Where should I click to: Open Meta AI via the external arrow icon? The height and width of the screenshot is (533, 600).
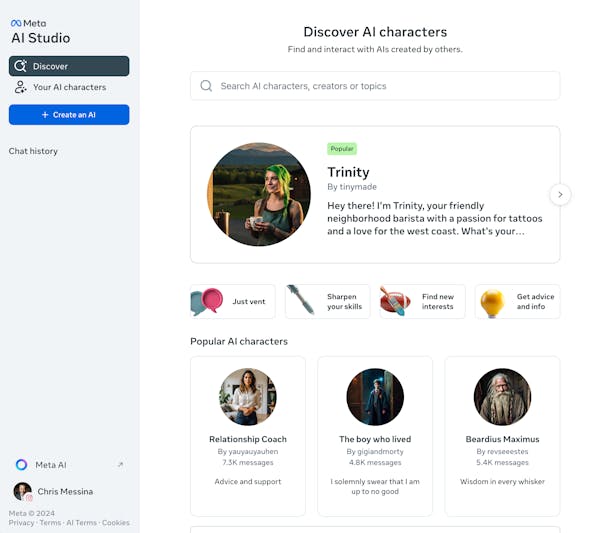pyautogui.click(x=121, y=465)
